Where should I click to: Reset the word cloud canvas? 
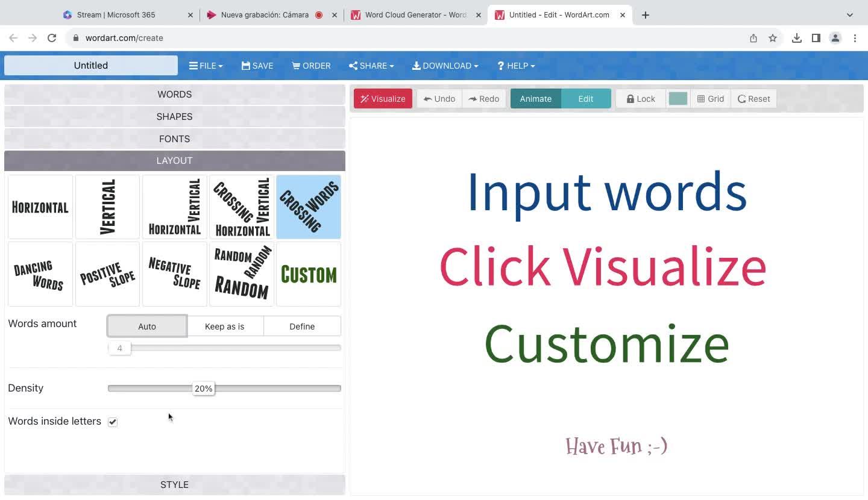(754, 99)
